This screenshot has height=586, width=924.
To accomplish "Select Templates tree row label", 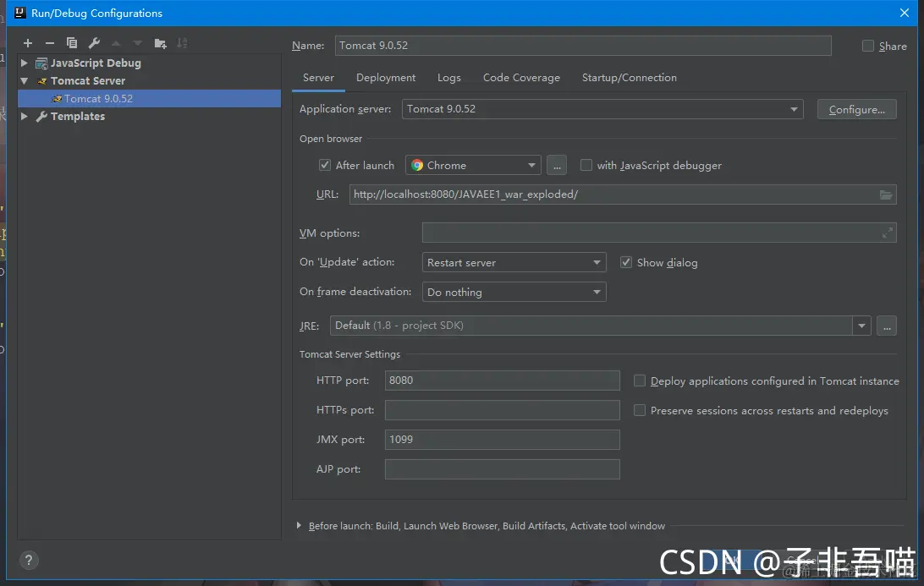I will pos(78,117).
